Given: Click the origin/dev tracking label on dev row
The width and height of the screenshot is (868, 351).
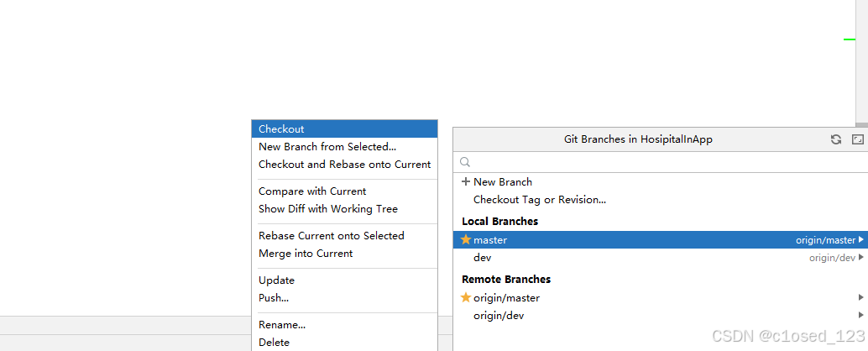Looking at the screenshot, I should (832, 258).
